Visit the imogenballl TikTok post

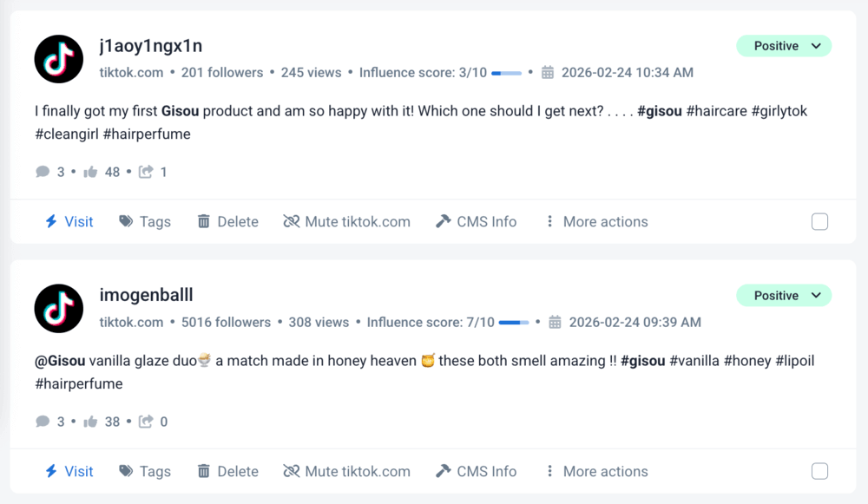click(69, 472)
